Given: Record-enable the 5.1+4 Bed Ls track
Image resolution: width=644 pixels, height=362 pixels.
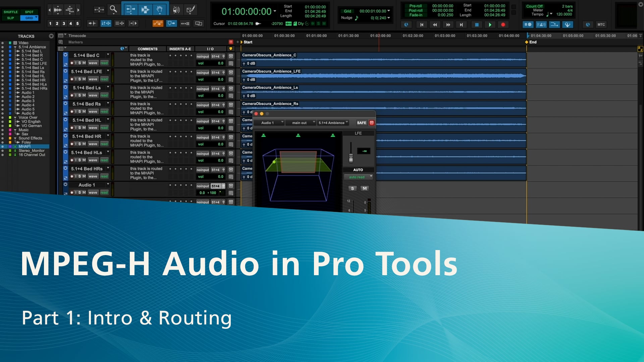Looking at the screenshot, I should 72,95.
